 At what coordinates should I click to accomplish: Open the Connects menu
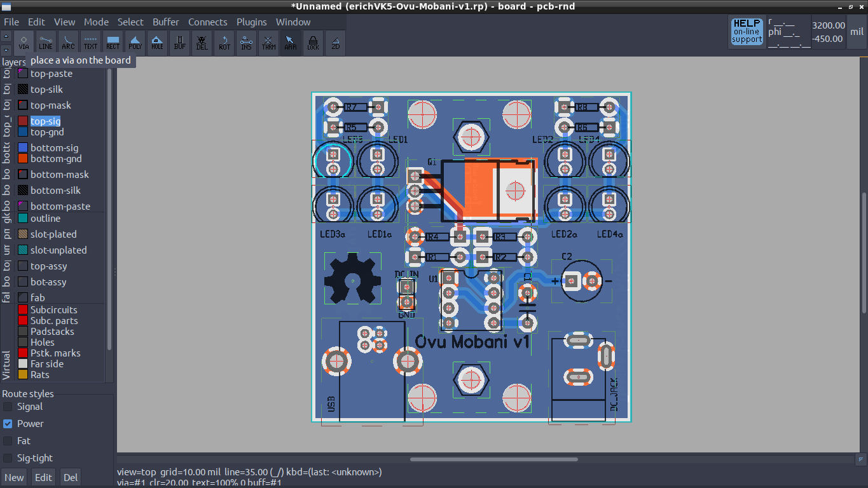(207, 22)
